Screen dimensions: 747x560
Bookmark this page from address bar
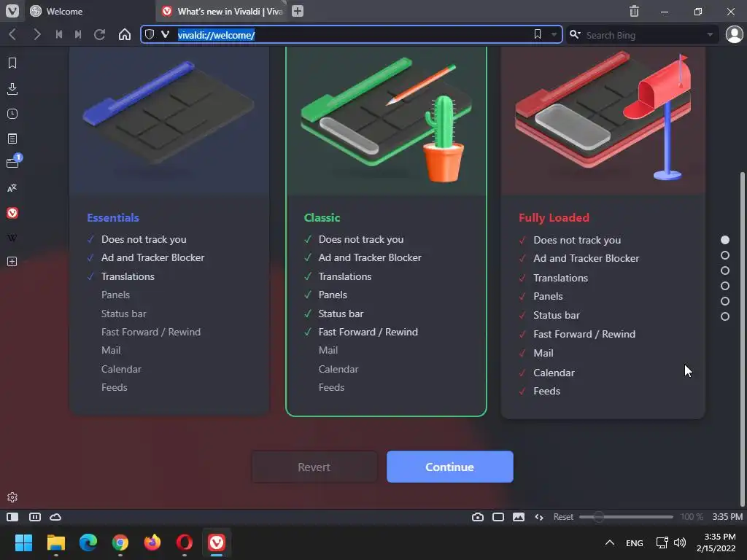click(x=538, y=34)
